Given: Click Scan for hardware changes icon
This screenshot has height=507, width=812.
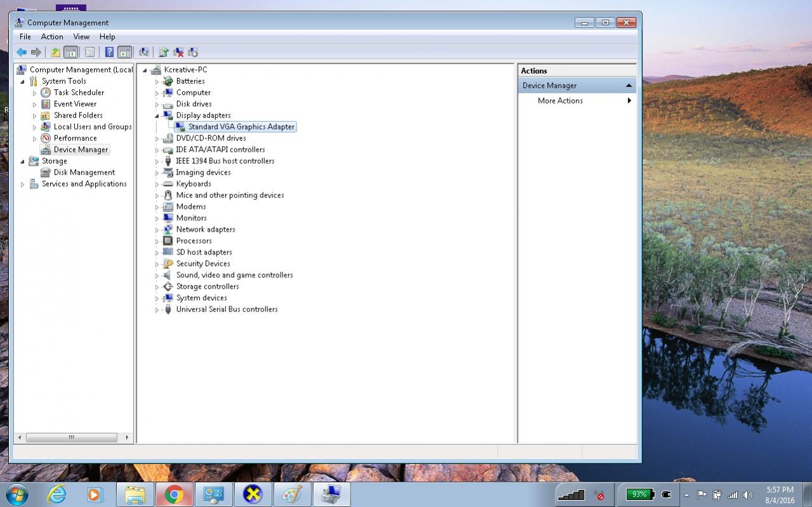Looking at the screenshot, I should [144, 52].
